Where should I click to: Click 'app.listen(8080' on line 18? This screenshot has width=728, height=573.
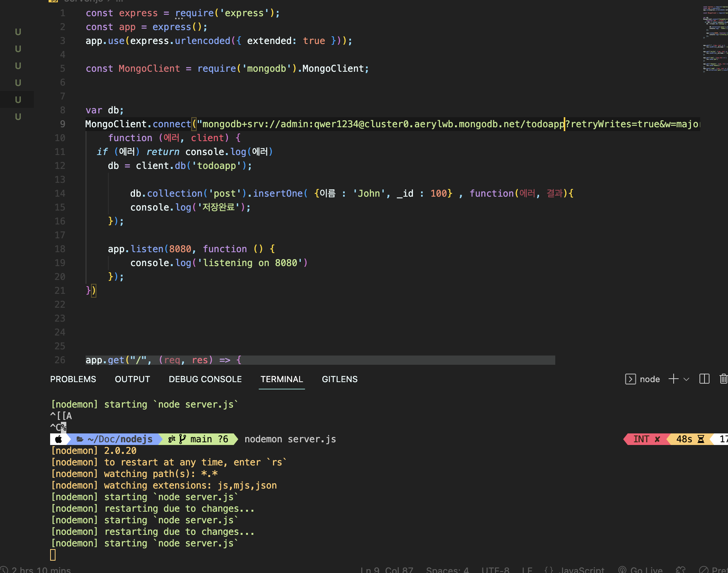point(150,249)
